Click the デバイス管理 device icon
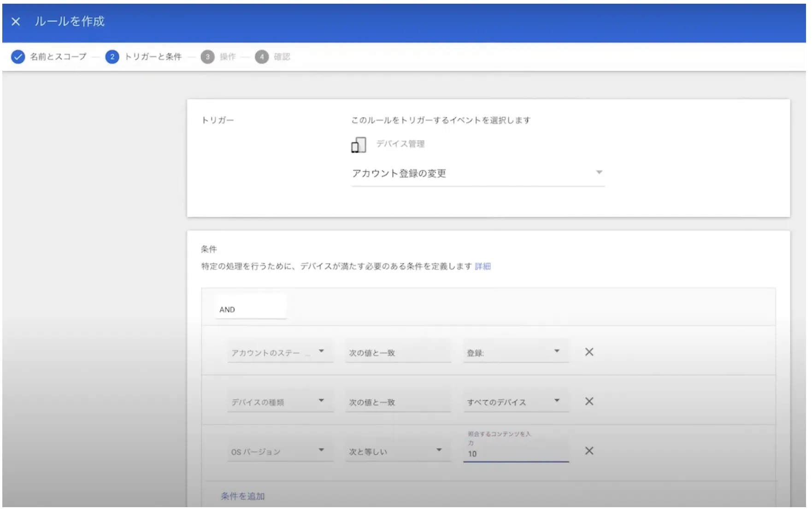Viewport: 812px width, 515px height. pyautogui.click(x=359, y=145)
